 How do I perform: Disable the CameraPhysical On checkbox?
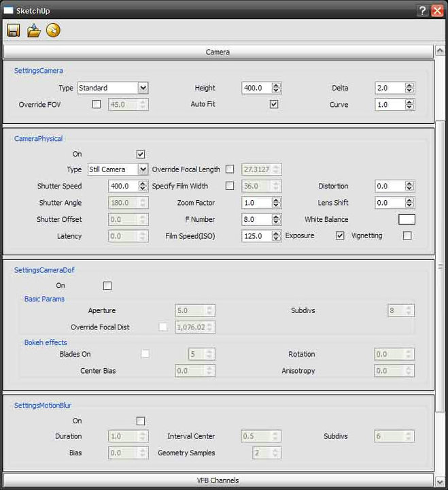coord(141,154)
